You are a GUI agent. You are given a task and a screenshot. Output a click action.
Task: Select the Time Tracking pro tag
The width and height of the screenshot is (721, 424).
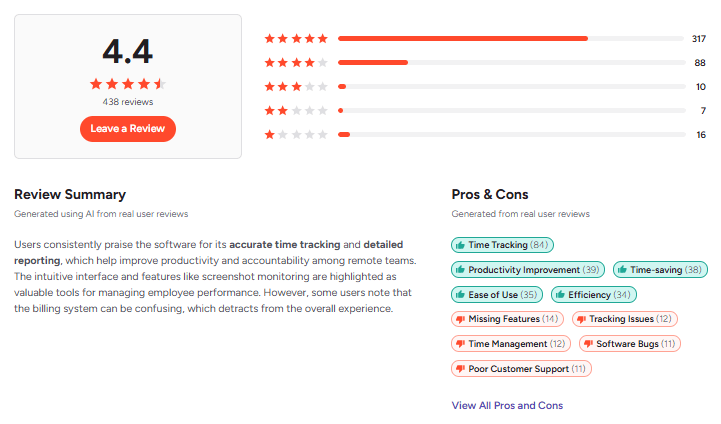[x=502, y=244]
